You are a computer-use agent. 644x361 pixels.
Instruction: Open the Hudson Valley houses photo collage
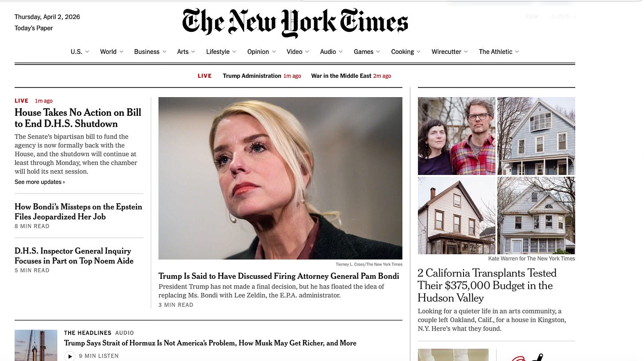coord(496,175)
